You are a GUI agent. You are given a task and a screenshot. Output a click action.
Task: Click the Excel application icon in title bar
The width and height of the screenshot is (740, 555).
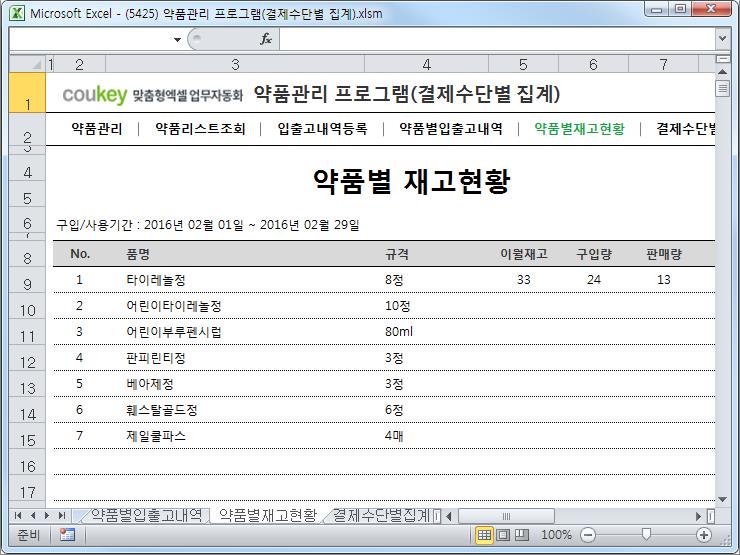(17, 13)
